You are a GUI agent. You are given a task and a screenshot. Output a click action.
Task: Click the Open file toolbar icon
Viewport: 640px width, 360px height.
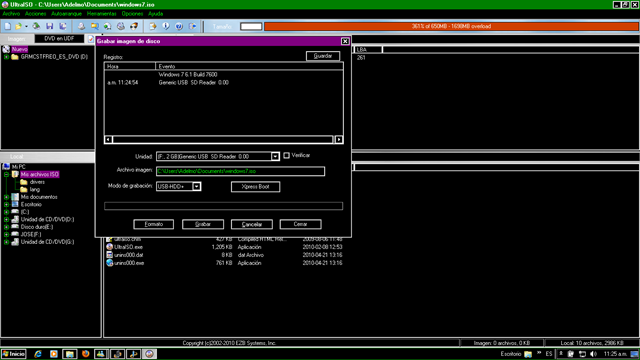coord(18,26)
